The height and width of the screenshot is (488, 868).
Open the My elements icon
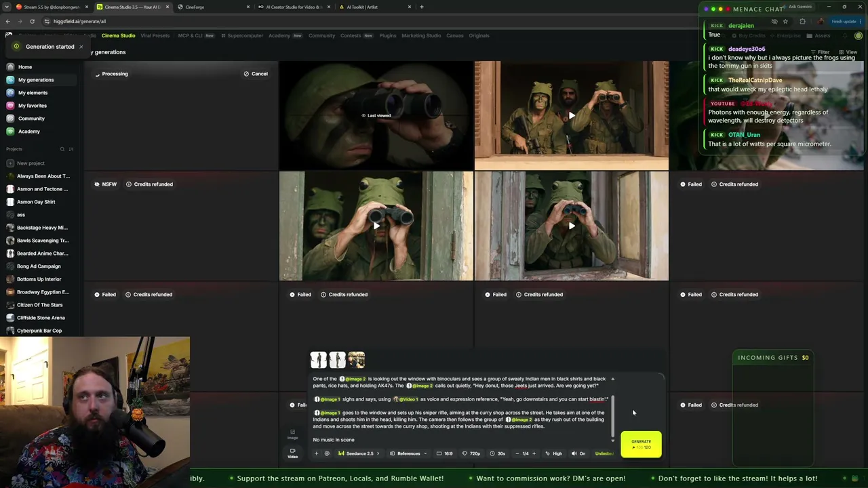10,93
